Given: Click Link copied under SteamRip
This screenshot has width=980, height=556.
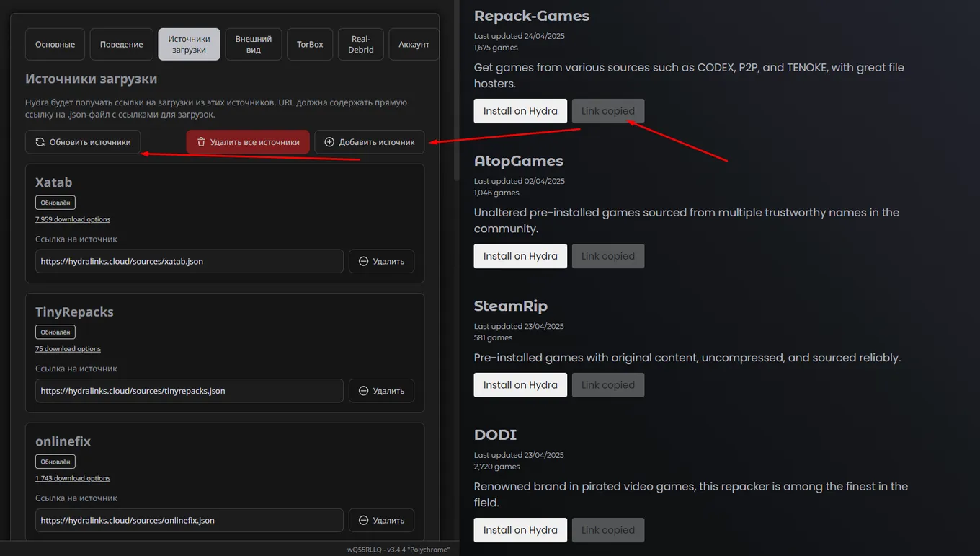Looking at the screenshot, I should click(608, 385).
